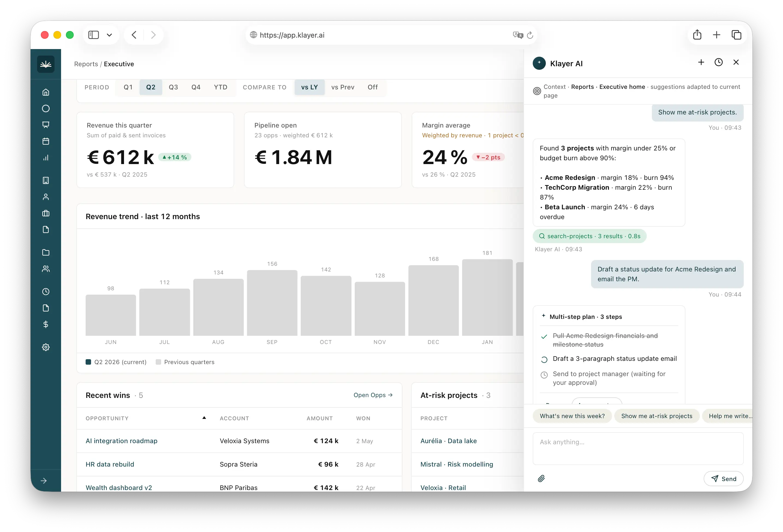Open the clock time-tracking sidebar icon
The height and width of the screenshot is (532, 783).
click(x=46, y=292)
